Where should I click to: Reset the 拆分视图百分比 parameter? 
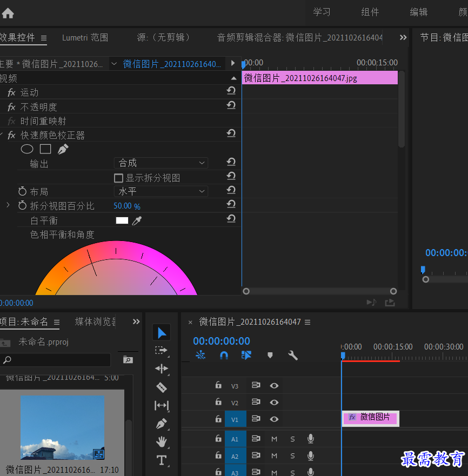pos(231,204)
